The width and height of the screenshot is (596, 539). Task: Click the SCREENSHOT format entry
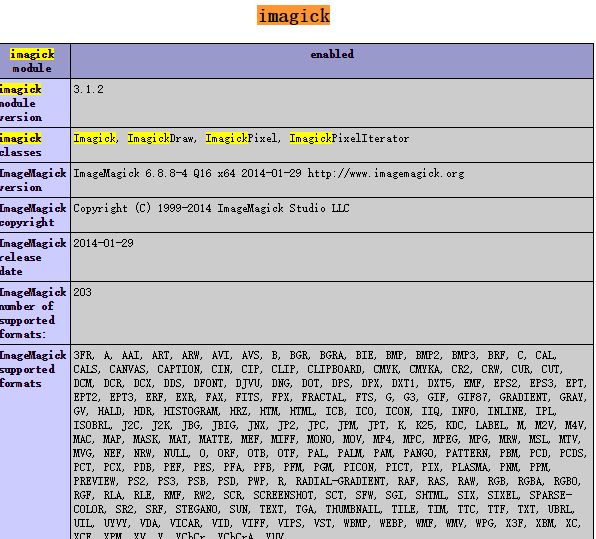(284, 496)
